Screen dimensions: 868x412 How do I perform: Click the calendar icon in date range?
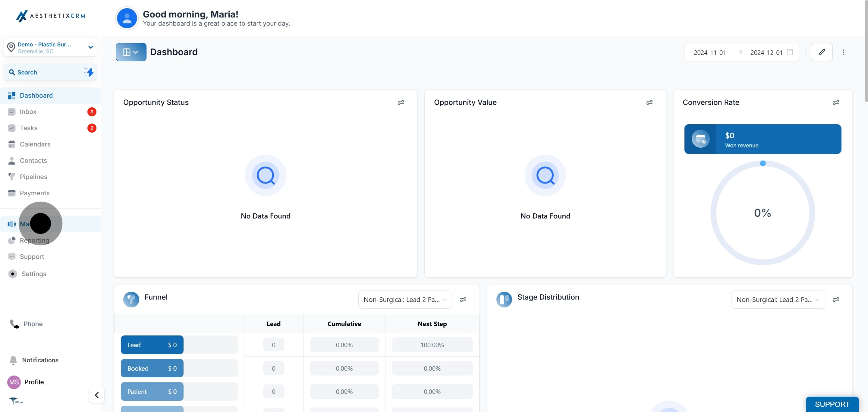(x=790, y=52)
